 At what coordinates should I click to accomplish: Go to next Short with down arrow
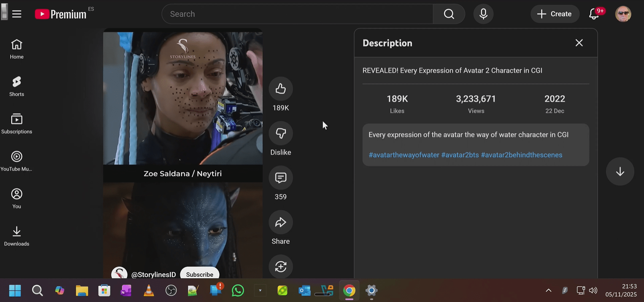point(620,172)
